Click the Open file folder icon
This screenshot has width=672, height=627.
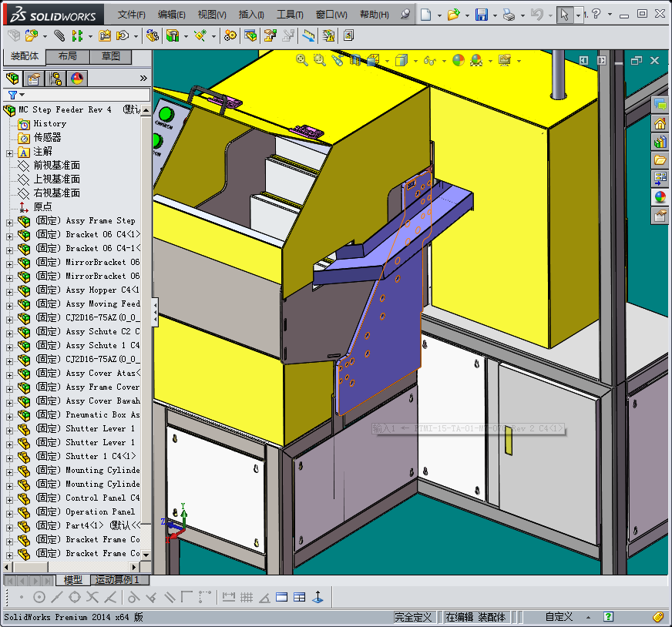click(453, 15)
